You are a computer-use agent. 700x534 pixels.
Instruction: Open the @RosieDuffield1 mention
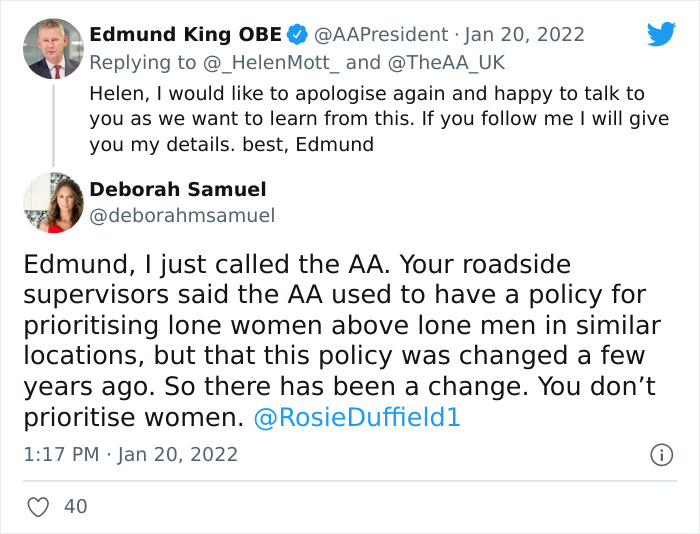click(358, 418)
